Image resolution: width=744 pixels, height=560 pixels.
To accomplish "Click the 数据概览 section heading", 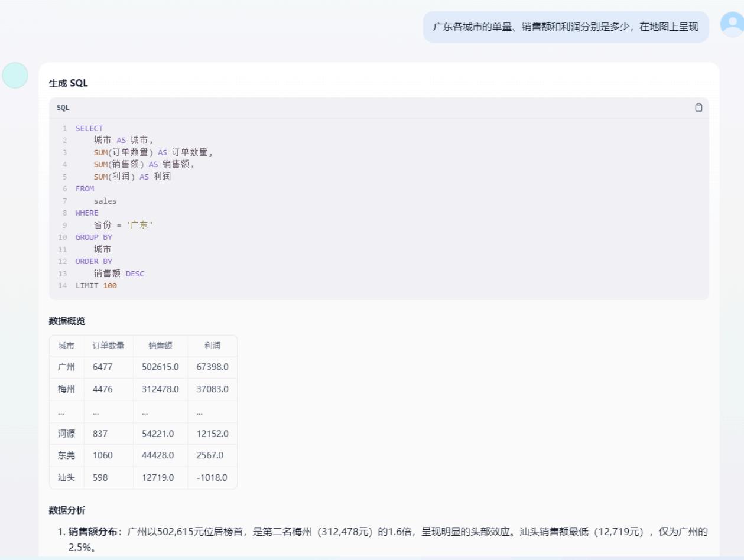I will [67, 321].
